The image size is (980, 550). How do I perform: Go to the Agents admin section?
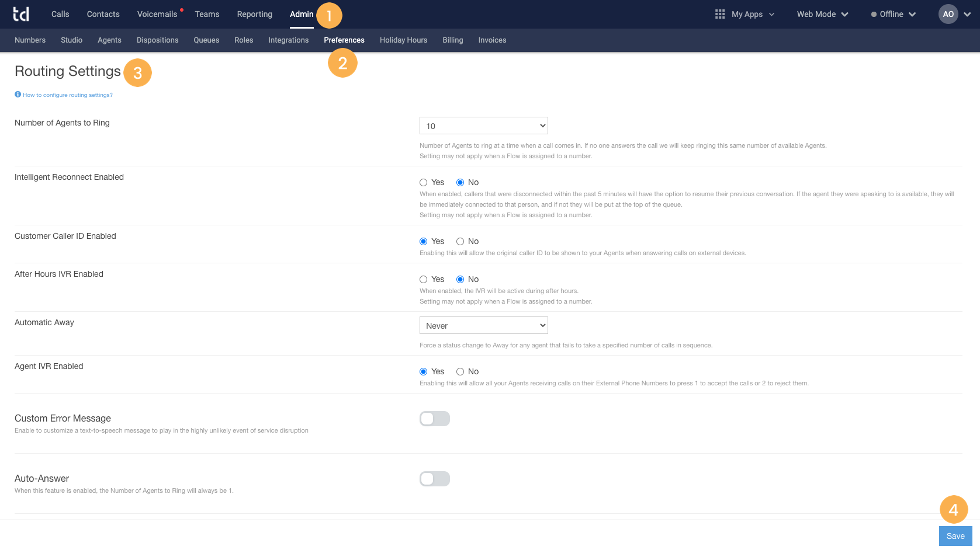(x=109, y=40)
